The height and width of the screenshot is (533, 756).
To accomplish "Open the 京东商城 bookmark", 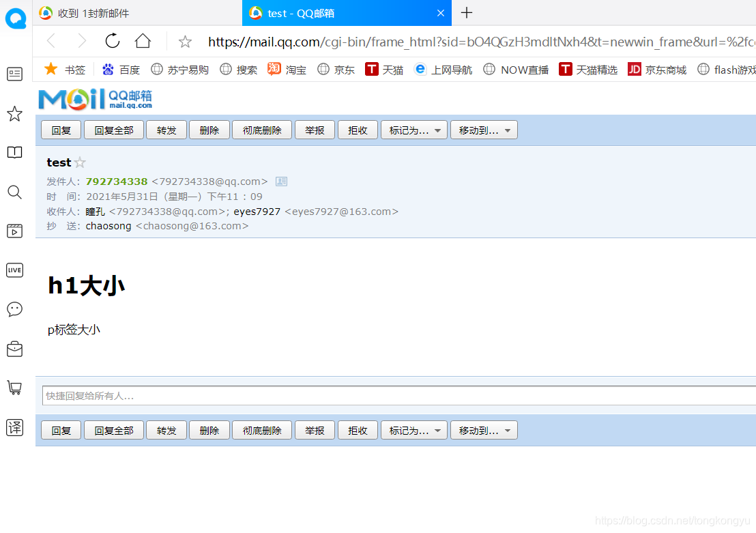I will point(657,70).
